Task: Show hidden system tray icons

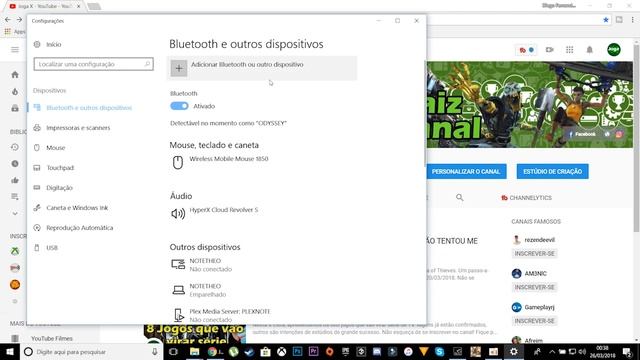Action: (x=552, y=352)
